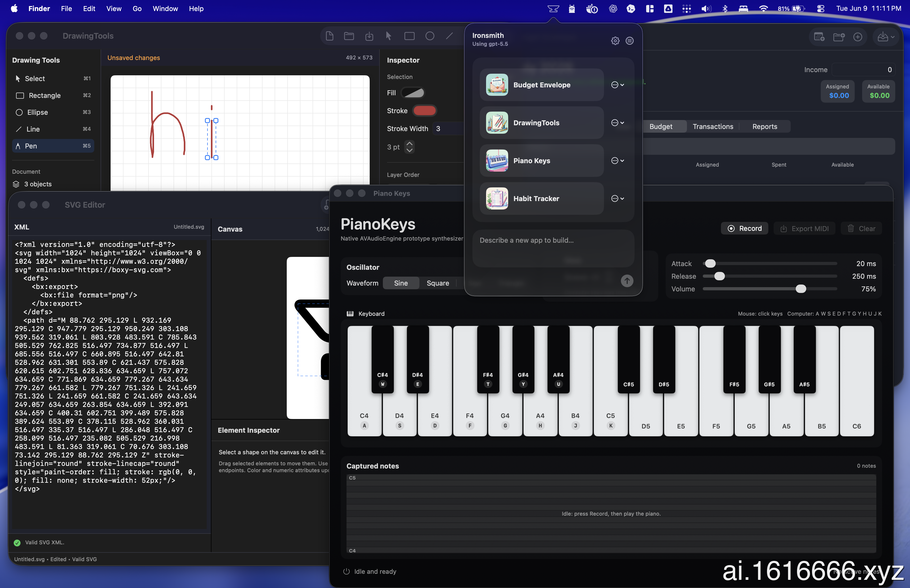The height and width of the screenshot is (588, 910).
Task: Click Clear button in PianoKeys
Action: [861, 228]
